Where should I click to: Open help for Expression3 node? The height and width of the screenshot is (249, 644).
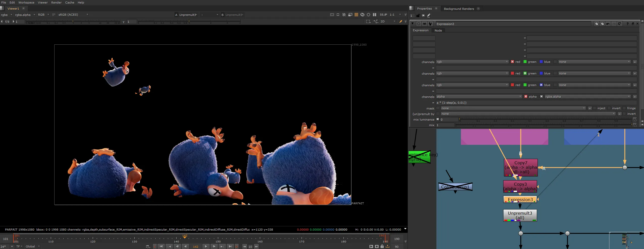[627, 24]
